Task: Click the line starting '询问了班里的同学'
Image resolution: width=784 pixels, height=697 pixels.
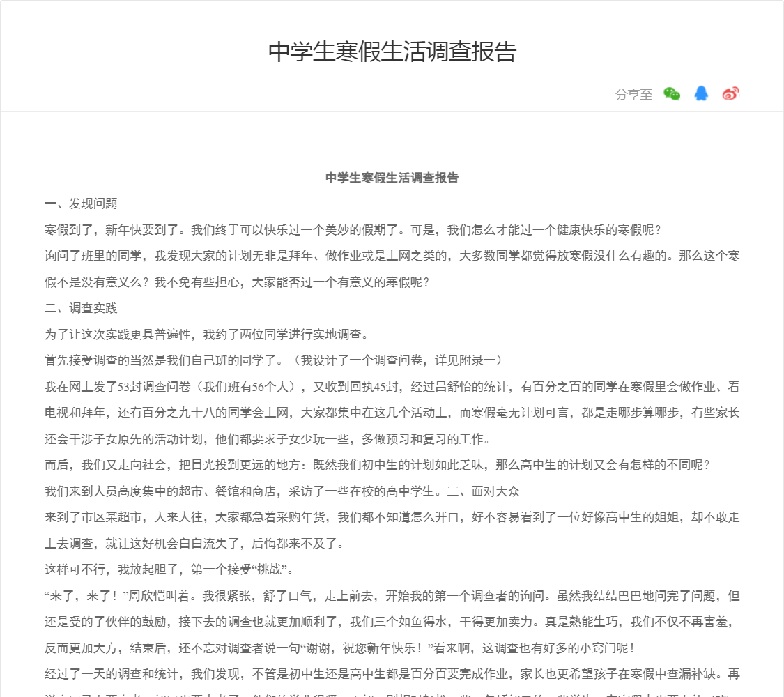Action: pos(392,256)
